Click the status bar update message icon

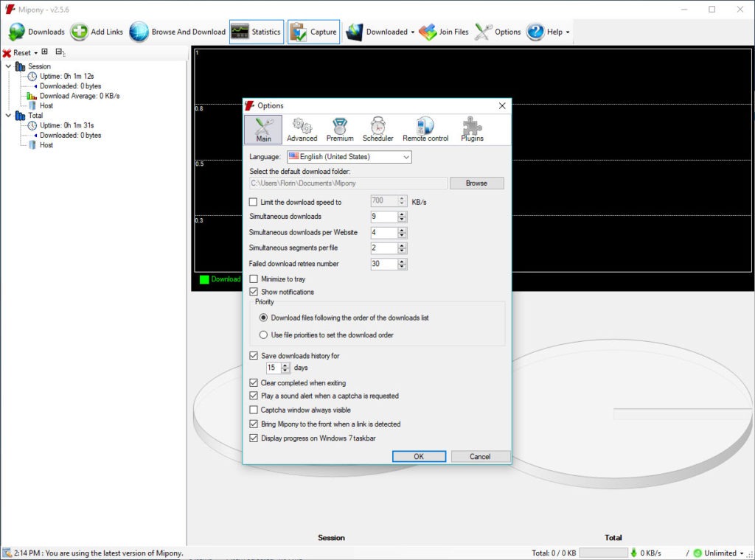click(7, 553)
